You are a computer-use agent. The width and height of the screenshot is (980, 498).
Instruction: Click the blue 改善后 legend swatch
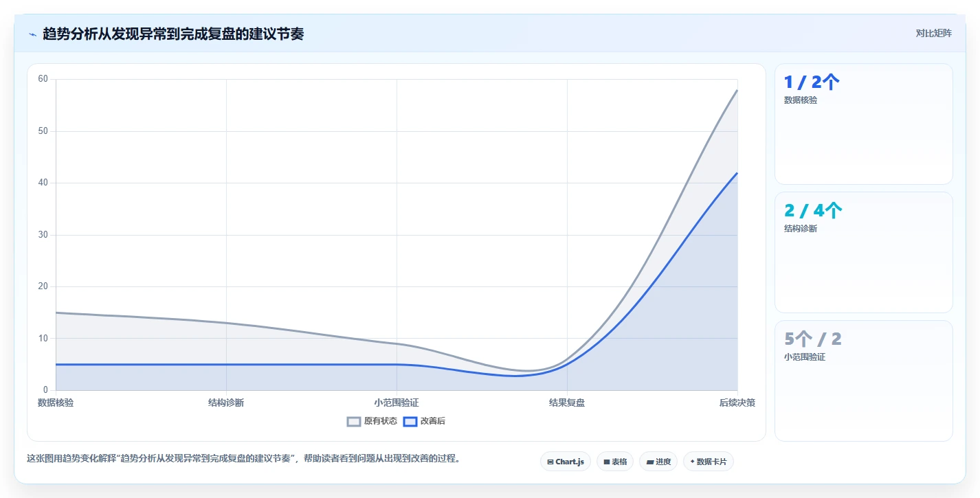click(410, 421)
